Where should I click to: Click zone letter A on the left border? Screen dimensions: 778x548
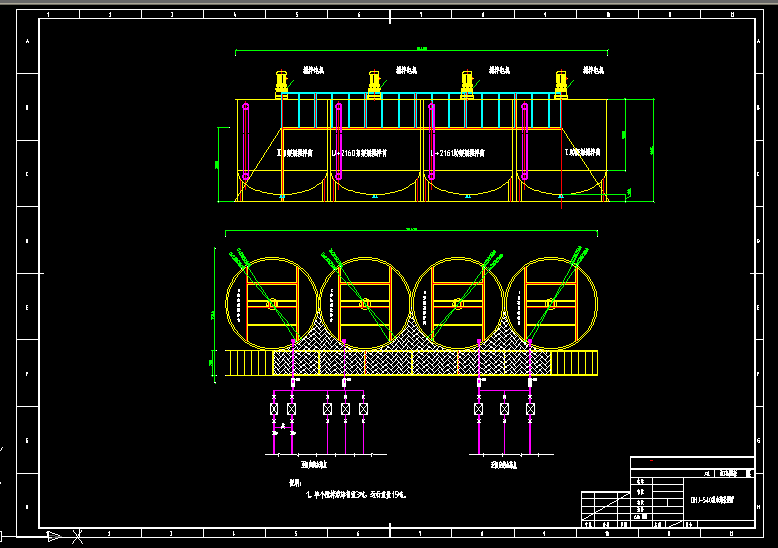click(x=27, y=41)
